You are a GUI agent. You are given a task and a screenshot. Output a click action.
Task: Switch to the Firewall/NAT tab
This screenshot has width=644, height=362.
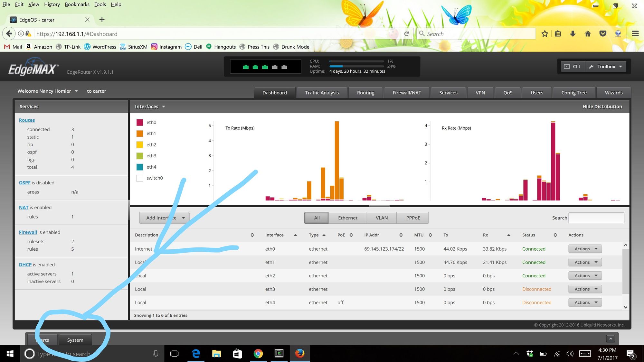pyautogui.click(x=407, y=93)
